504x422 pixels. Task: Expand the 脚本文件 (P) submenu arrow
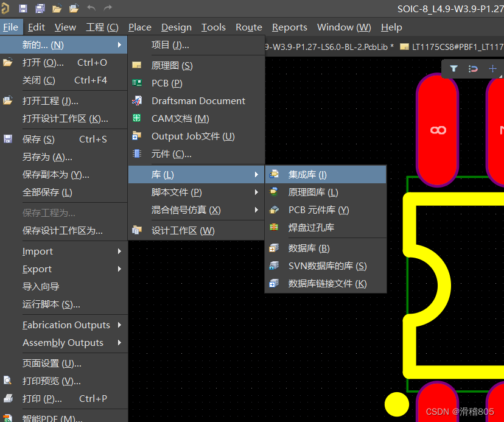256,192
